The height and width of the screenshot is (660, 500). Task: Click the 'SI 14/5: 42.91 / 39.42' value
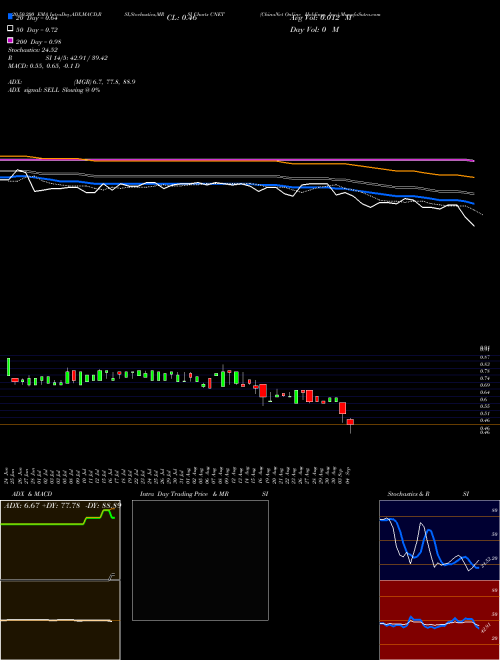tap(77, 58)
